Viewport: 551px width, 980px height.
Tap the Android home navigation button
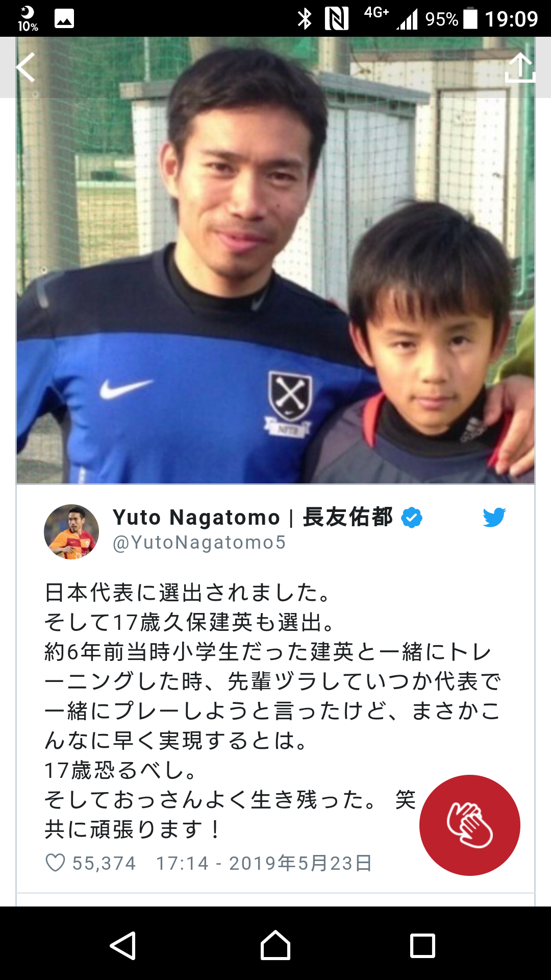coord(275,945)
